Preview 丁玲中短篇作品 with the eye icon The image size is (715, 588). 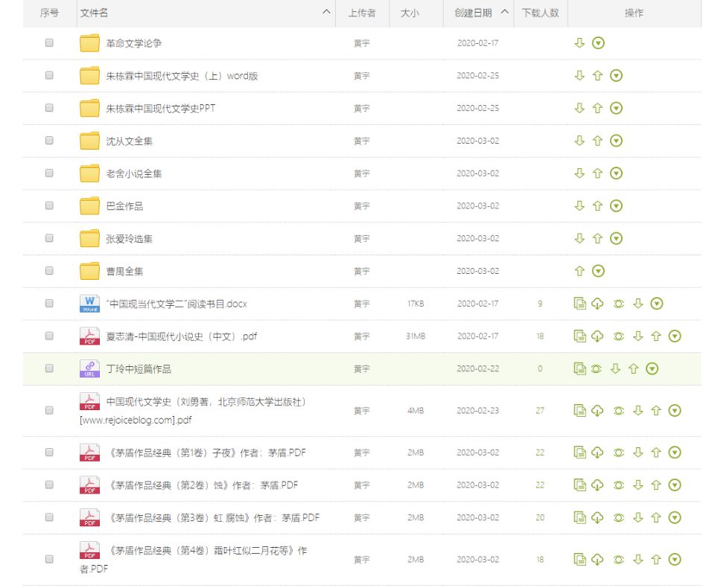click(596, 368)
